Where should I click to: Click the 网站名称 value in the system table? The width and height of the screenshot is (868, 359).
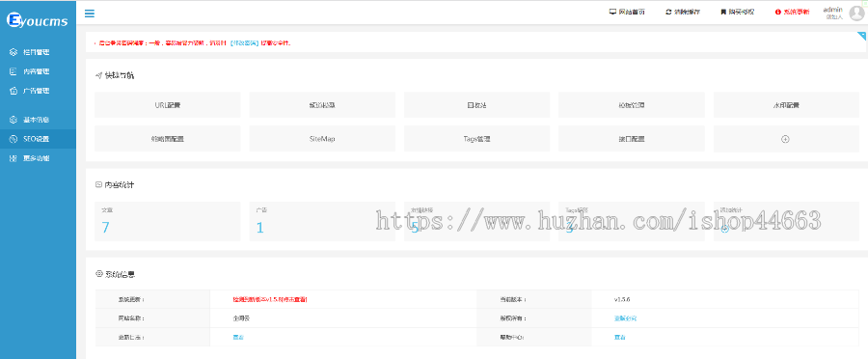(241, 318)
